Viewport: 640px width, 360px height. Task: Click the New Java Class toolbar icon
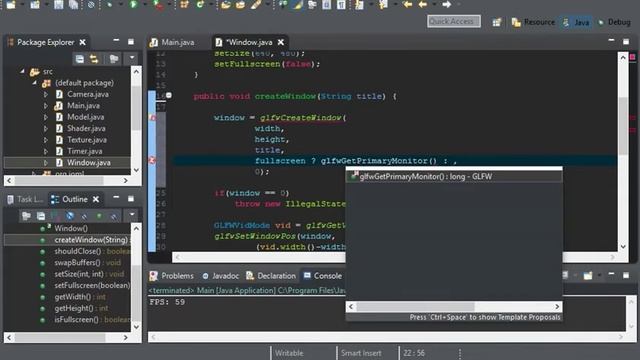tap(200, 4)
